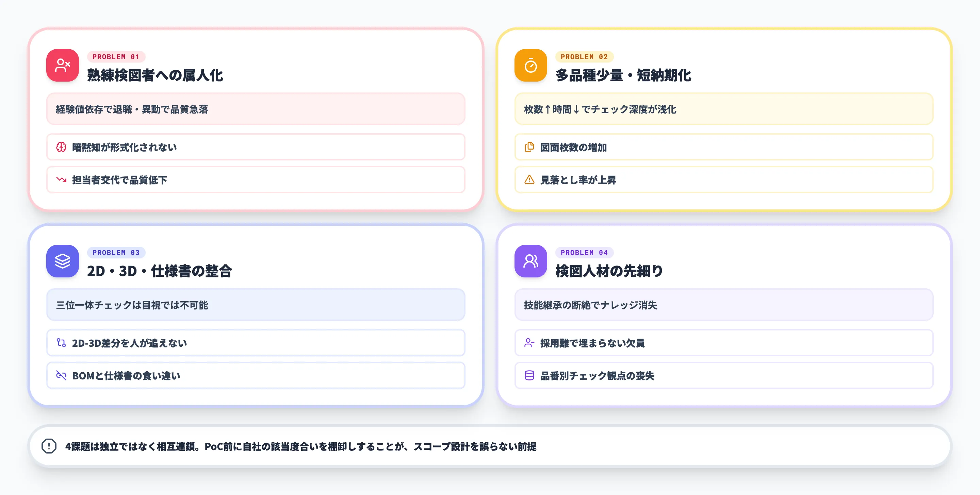Click the brain icon beside 暗黙知が形式化されない
This screenshot has height=495, width=980.
click(61, 147)
